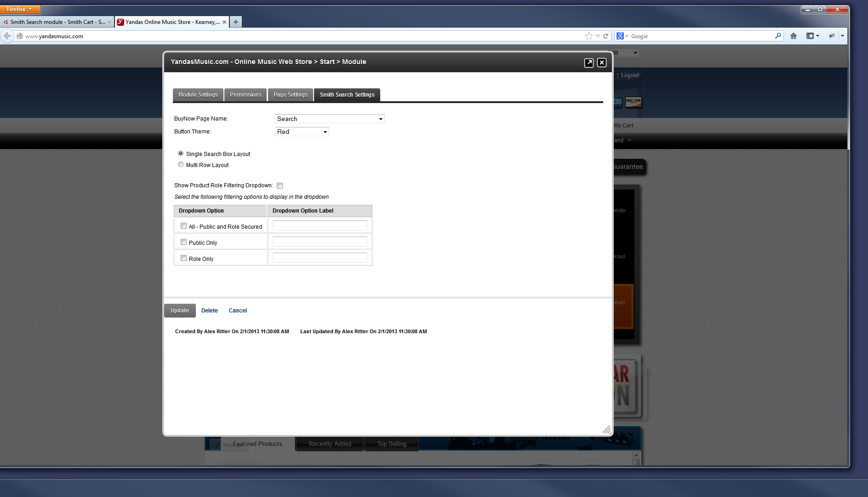Select Multi Row Layout radio
868x497 pixels.
point(181,164)
